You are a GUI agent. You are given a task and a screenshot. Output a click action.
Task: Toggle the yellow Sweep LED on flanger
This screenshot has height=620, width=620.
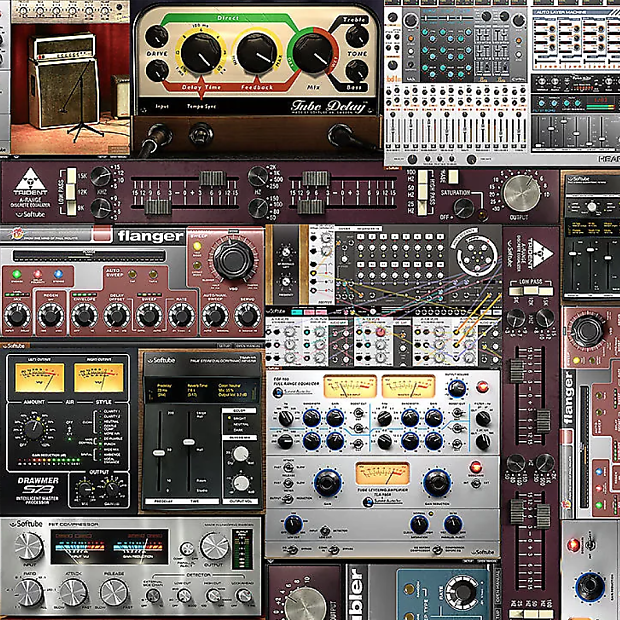click(x=197, y=246)
